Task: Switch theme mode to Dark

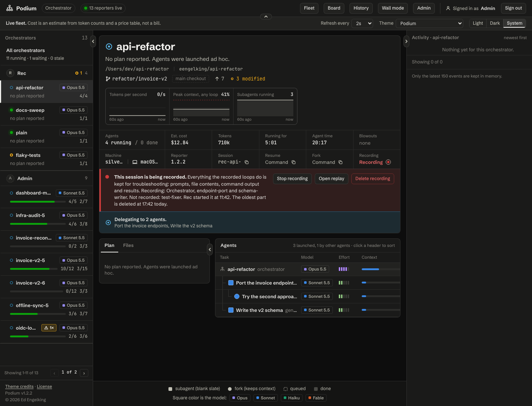Action: click(x=495, y=23)
